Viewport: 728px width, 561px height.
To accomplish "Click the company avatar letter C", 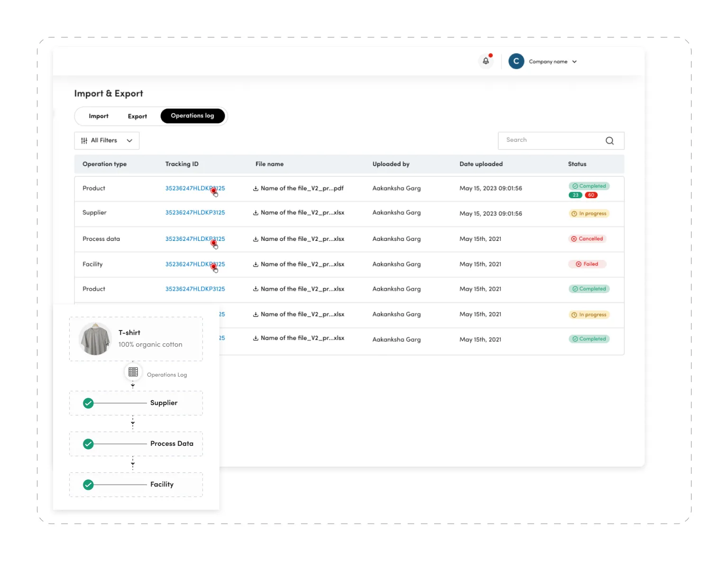I will pos(516,61).
